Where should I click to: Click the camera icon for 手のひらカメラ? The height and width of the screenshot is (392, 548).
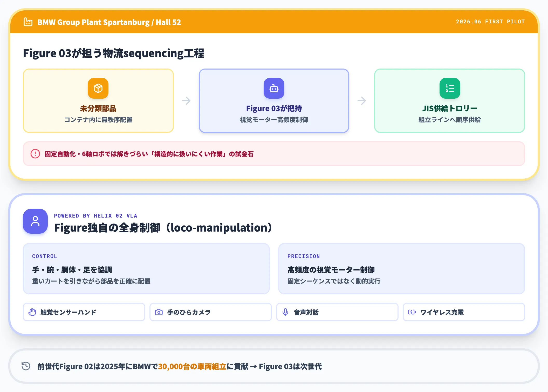click(x=159, y=312)
